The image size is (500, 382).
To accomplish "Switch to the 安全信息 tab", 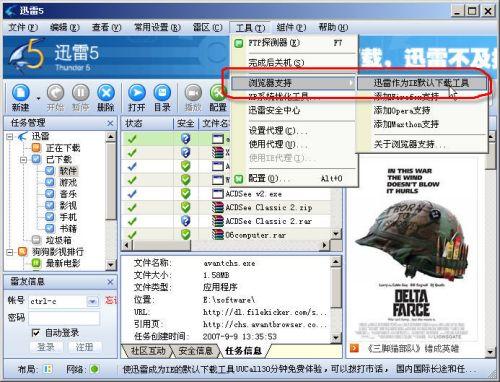I will 196,351.
